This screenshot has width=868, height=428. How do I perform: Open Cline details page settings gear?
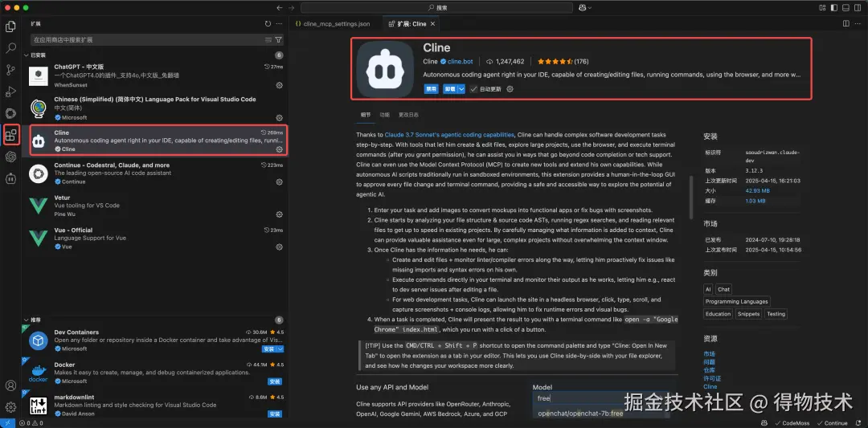pos(510,89)
